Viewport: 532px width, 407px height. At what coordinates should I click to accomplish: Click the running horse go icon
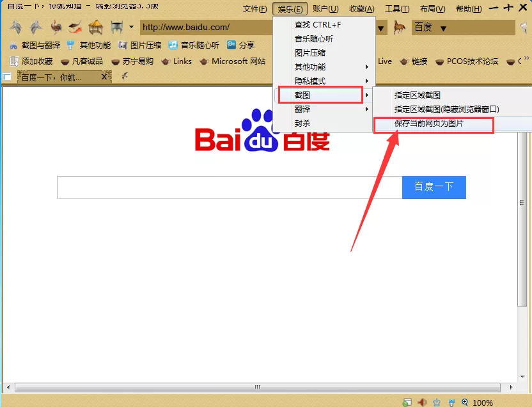pos(399,28)
